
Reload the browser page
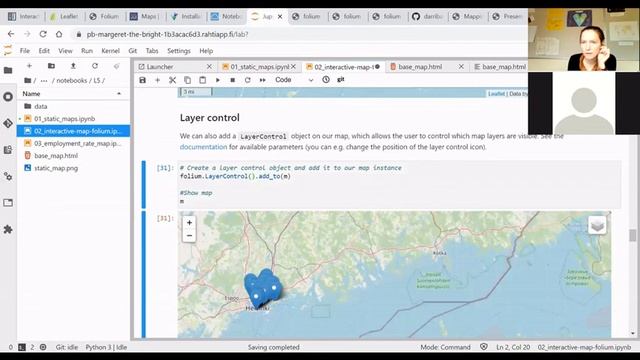[x=43, y=34]
